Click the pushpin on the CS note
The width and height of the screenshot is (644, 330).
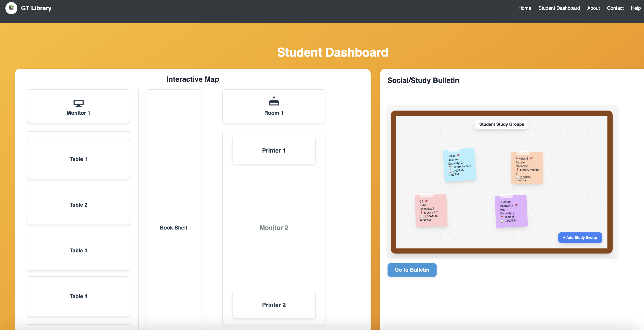coord(426,201)
